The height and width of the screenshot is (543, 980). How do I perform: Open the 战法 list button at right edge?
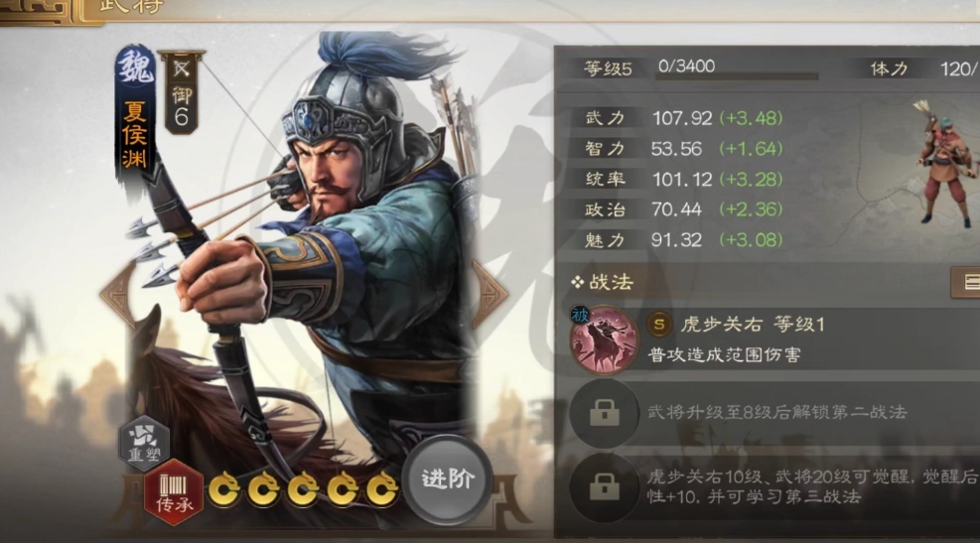coord(965,282)
